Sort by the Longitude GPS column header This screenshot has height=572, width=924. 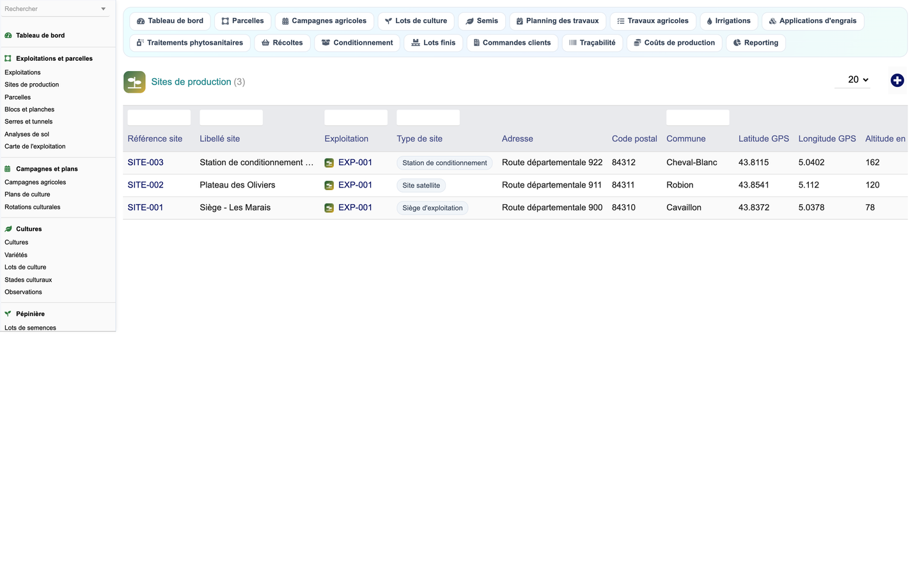tap(827, 139)
